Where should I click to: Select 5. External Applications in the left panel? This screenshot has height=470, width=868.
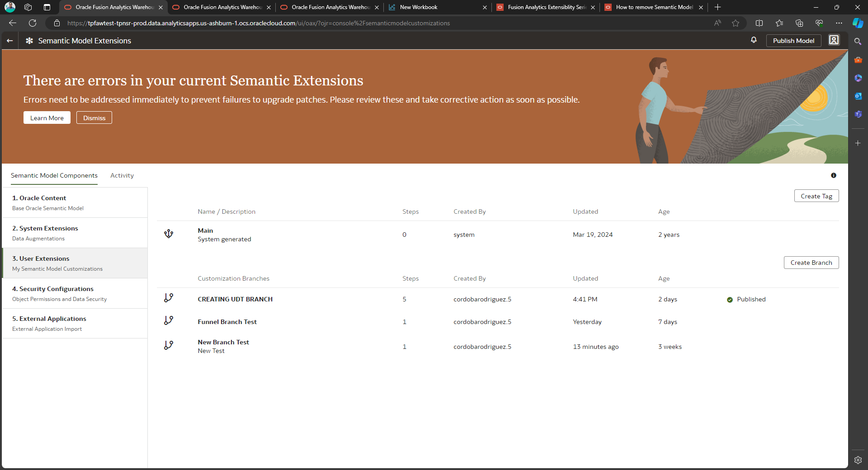coord(75,324)
